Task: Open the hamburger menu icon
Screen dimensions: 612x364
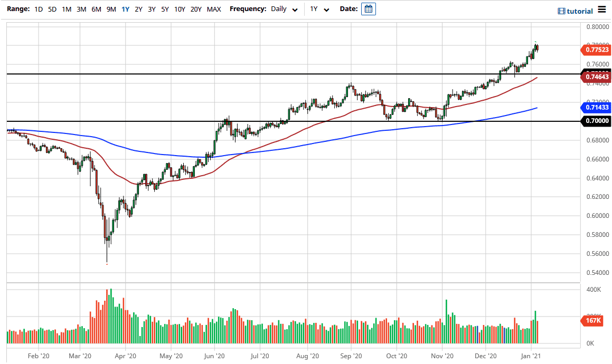Action: tap(602, 9)
